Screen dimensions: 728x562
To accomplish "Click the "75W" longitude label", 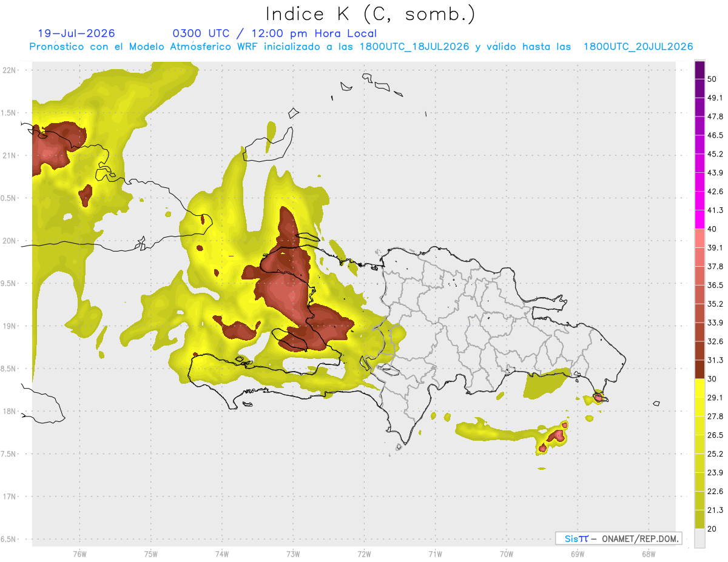I will (151, 554).
